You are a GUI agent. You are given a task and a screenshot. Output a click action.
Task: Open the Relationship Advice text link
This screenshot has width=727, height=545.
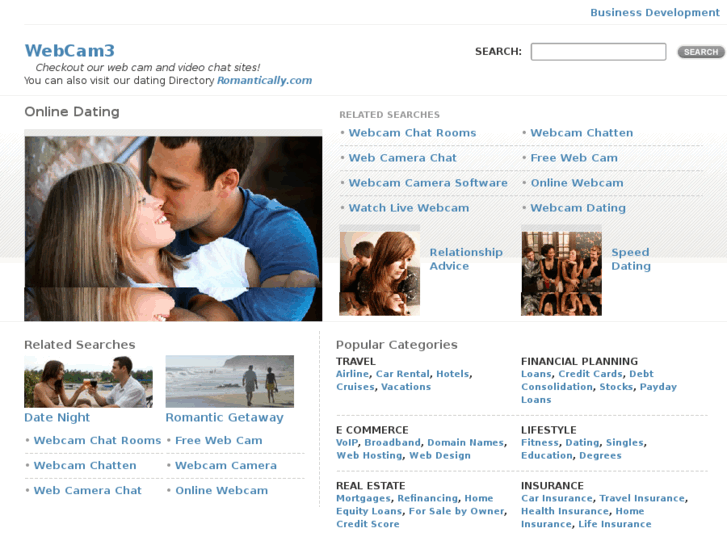(466, 259)
